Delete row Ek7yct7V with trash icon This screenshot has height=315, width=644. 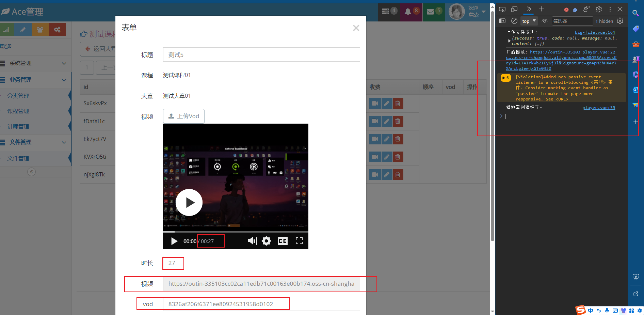click(398, 139)
